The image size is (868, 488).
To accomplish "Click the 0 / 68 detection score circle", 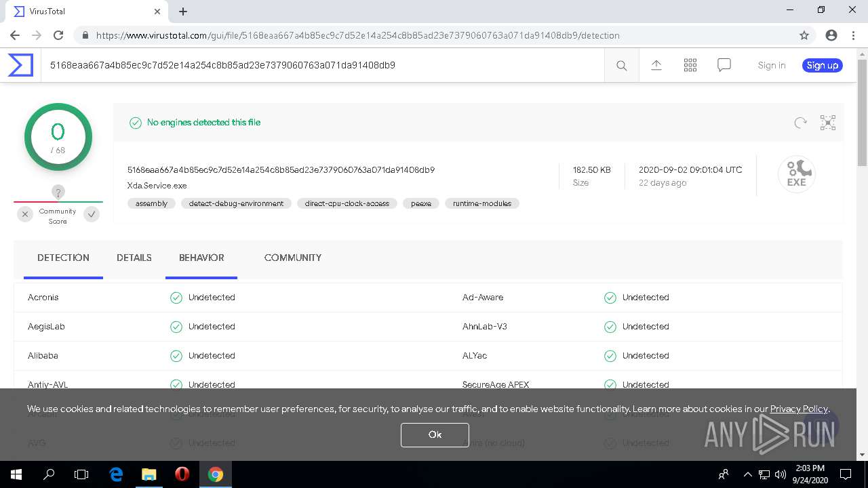I will [x=58, y=137].
